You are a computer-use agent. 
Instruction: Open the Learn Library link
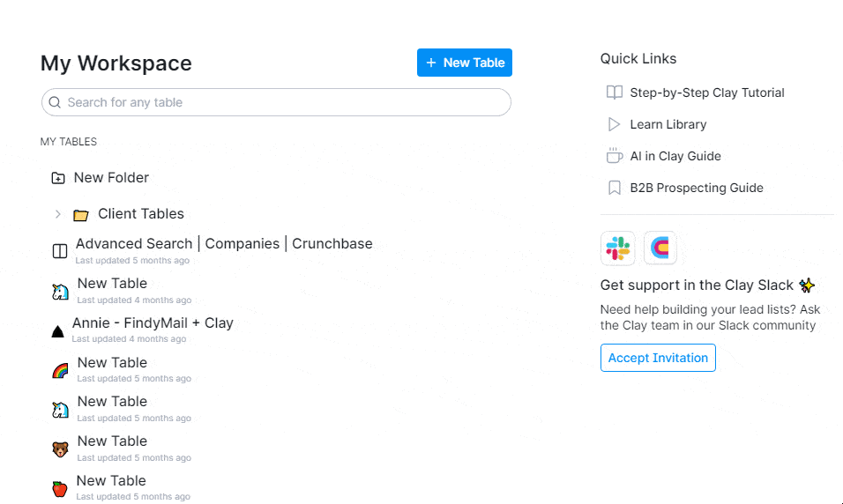(x=668, y=124)
